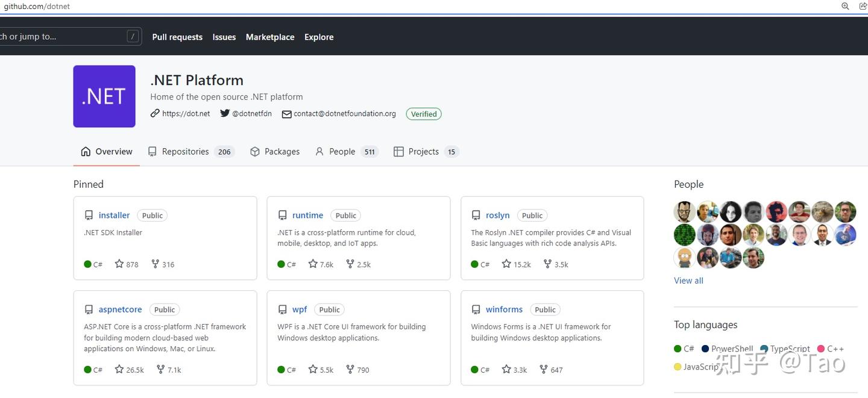Open the runtime repository

(307, 216)
